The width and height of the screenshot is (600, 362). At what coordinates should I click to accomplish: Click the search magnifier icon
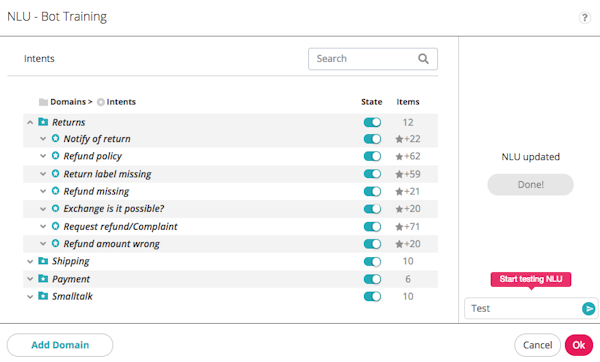[423, 59]
